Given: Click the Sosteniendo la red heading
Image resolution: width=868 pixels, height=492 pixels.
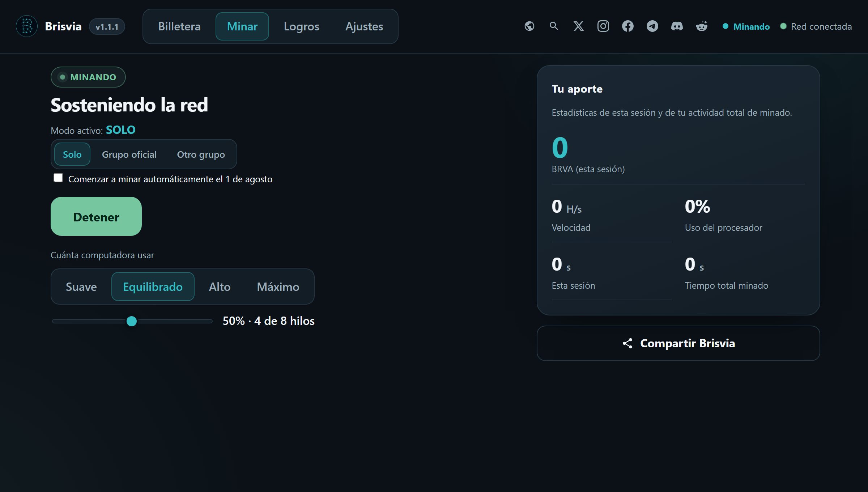Looking at the screenshot, I should 129,105.
